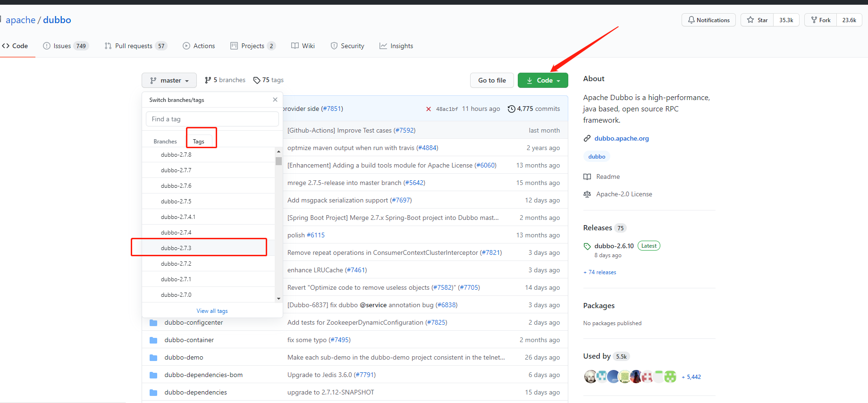The height and width of the screenshot is (403, 868).
Task: Click the commits history clock icon
Action: coord(511,109)
